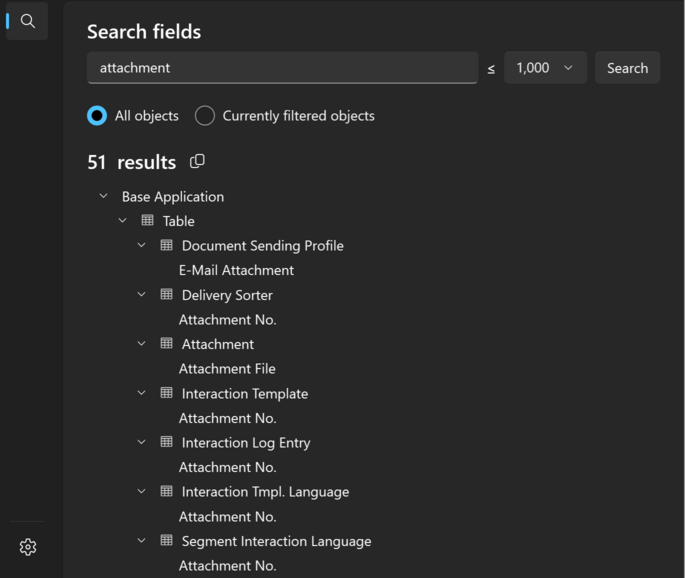Open the 1,000 results limit dropdown
685x578 pixels.
coord(545,68)
